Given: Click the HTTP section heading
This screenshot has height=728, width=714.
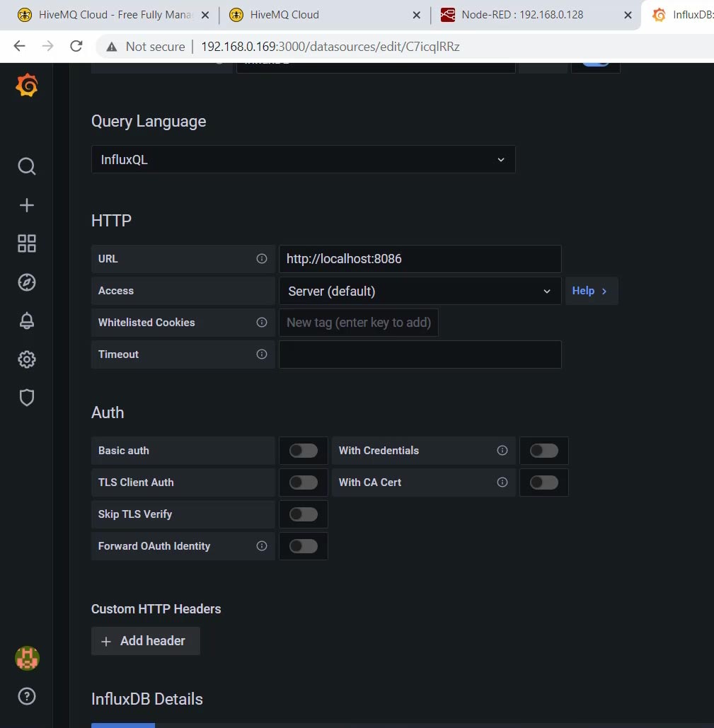Looking at the screenshot, I should point(111,220).
